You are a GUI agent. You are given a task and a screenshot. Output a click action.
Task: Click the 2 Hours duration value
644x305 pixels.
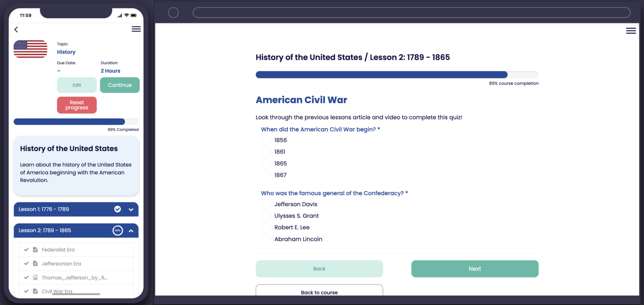110,71
